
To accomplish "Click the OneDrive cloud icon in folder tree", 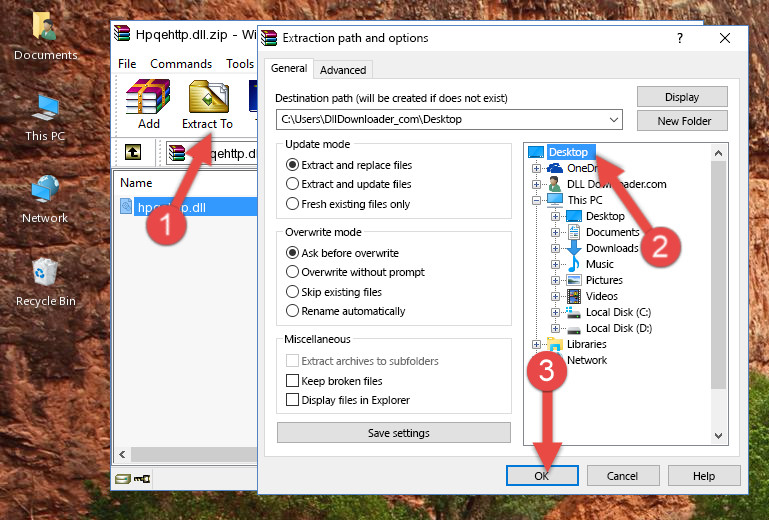I will 555,168.
